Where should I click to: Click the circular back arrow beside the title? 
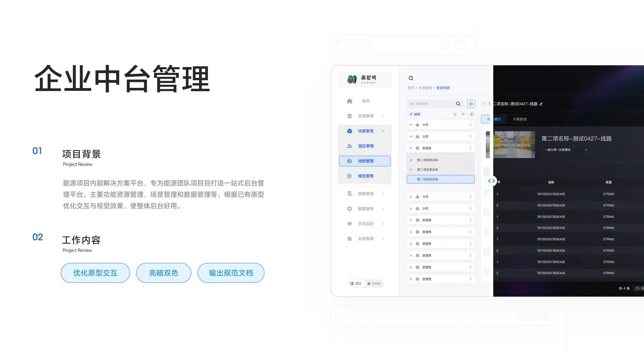tap(484, 104)
